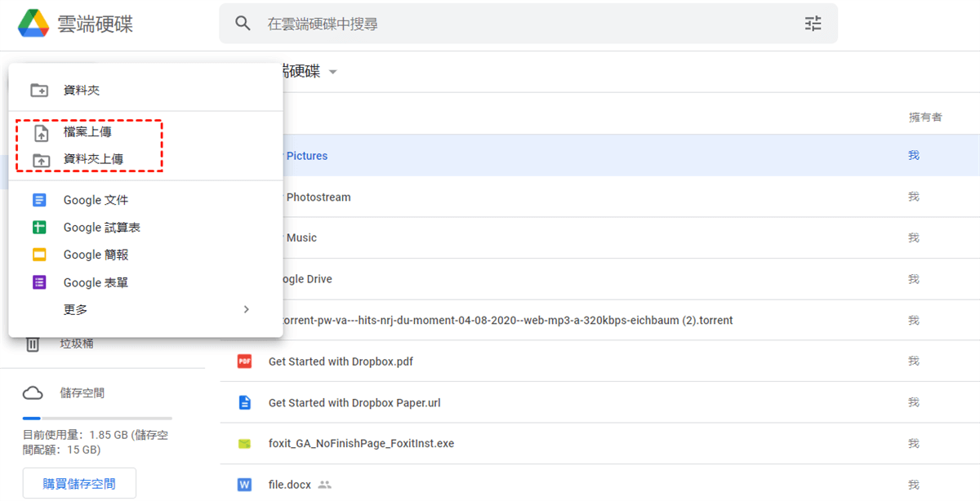The height and width of the screenshot is (501, 980).
Task: Select the Google Drive folder row
Action: (600, 279)
